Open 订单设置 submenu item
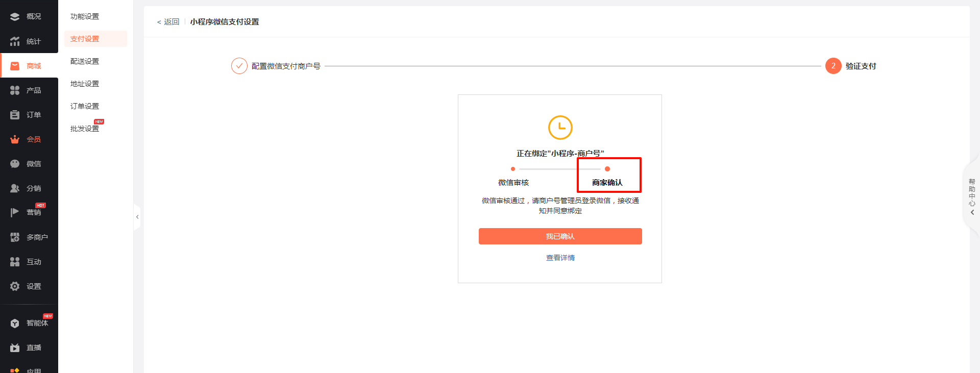This screenshot has width=980, height=373. [85, 106]
